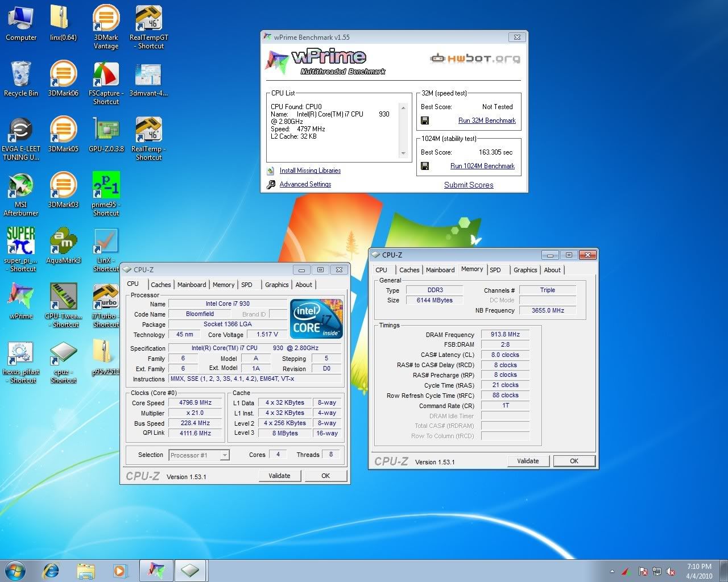Image resolution: width=728 pixels, height=582 pixels.
Task: Launch Internet Explorer from taskbar
Action: (x=51, y=570)
